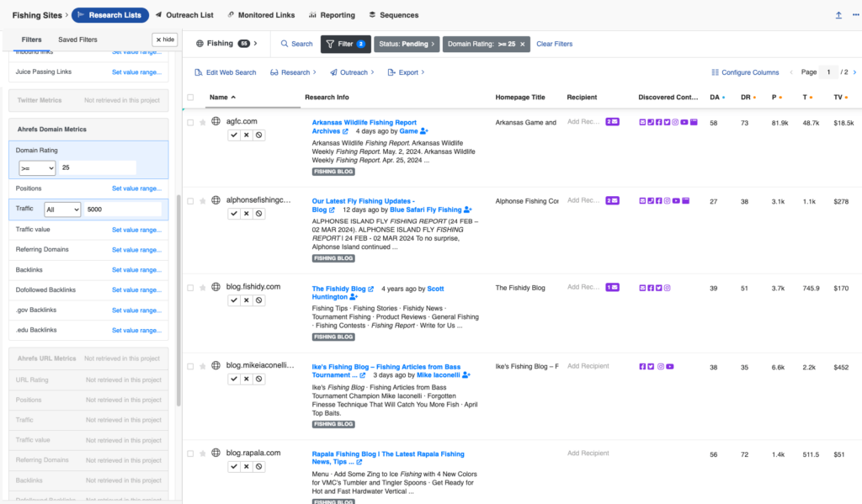Toggle the select-all checkbox in table header
Screen dimensions: 862x504
190,97
